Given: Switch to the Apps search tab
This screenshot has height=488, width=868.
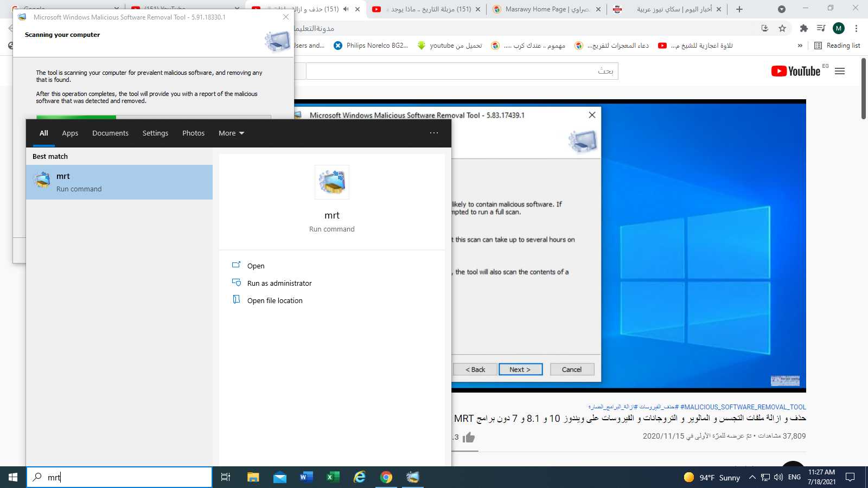Looking at the screenshot, I should pos(70,133).
